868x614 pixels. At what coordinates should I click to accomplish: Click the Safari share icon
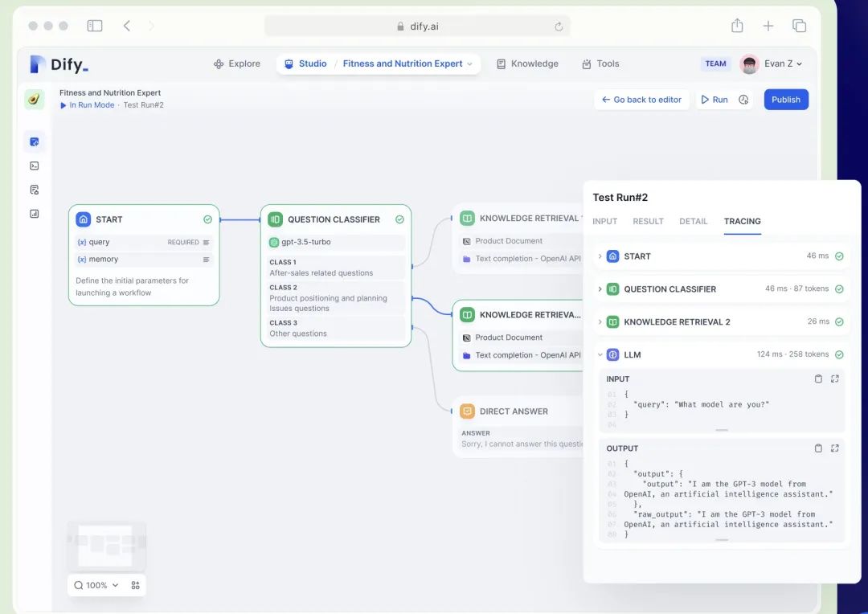(737, 26)
